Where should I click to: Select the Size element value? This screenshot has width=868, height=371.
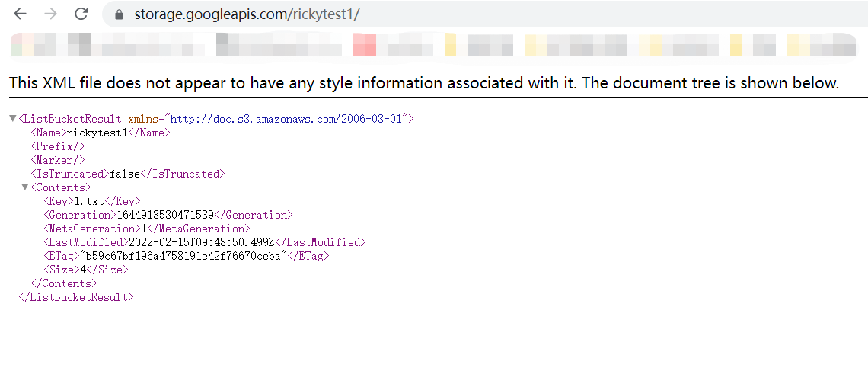point(83,270)
